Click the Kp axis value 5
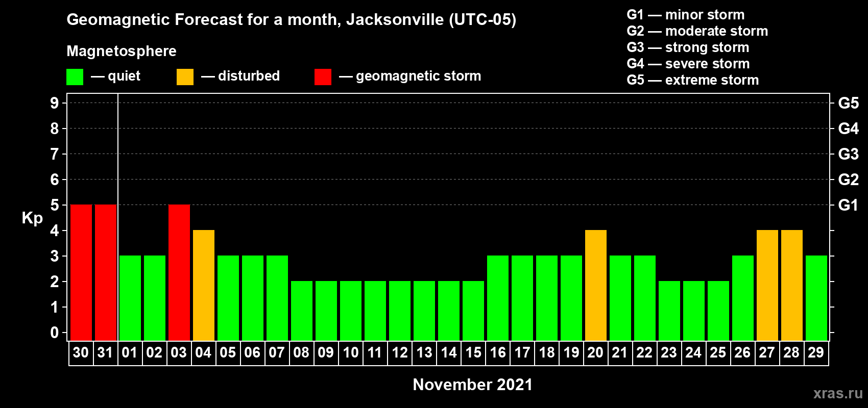 55,205
